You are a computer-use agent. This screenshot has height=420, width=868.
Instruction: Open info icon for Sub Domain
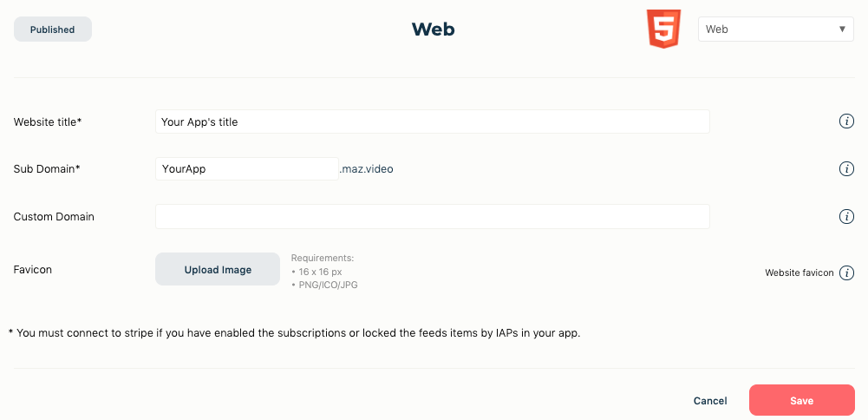coord(846,169)
